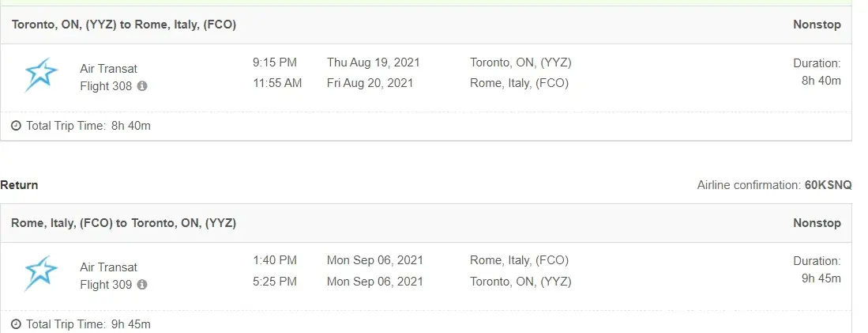Select the Rome to Toronto route header
The image size is (868, 333).
pos(124,223)
